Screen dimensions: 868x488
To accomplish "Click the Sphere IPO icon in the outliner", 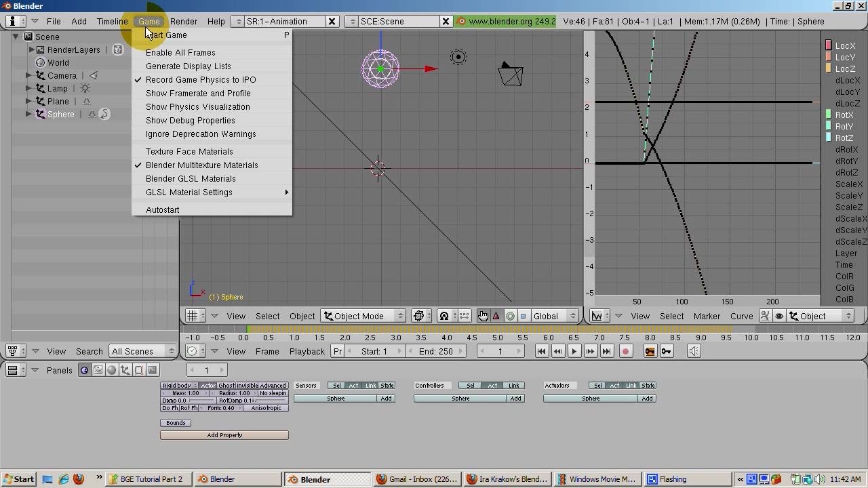I will pyautogui.click(x=104, y=114).
